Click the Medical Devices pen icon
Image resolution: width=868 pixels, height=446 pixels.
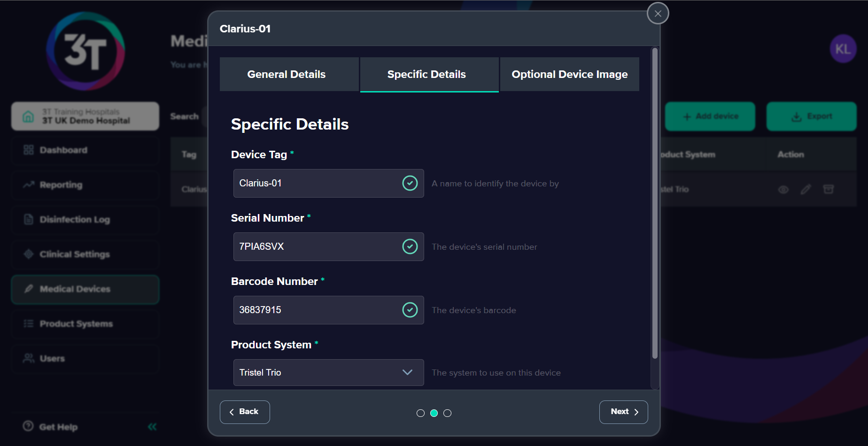(29, 289)
